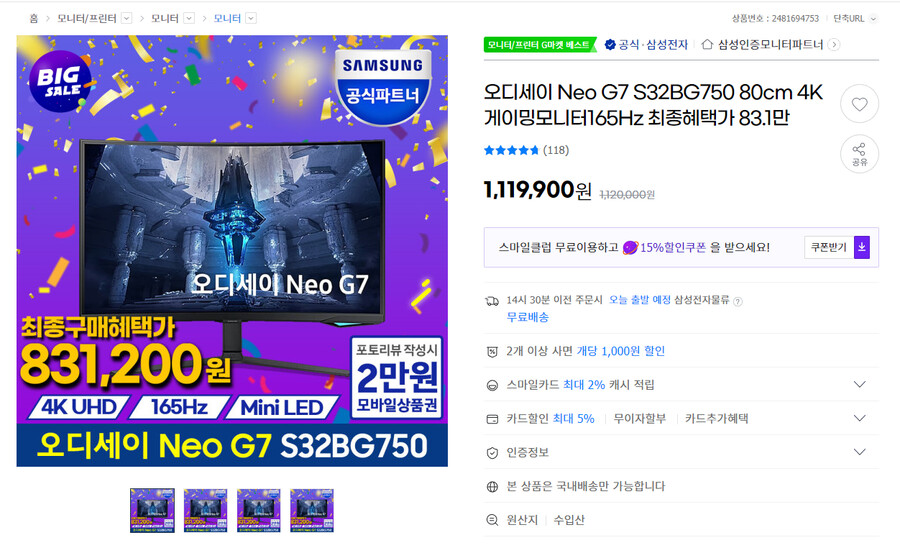900x548 pixels.
Task: Click the blue verified badge by 공식·삼성전자
Action: 610,45
